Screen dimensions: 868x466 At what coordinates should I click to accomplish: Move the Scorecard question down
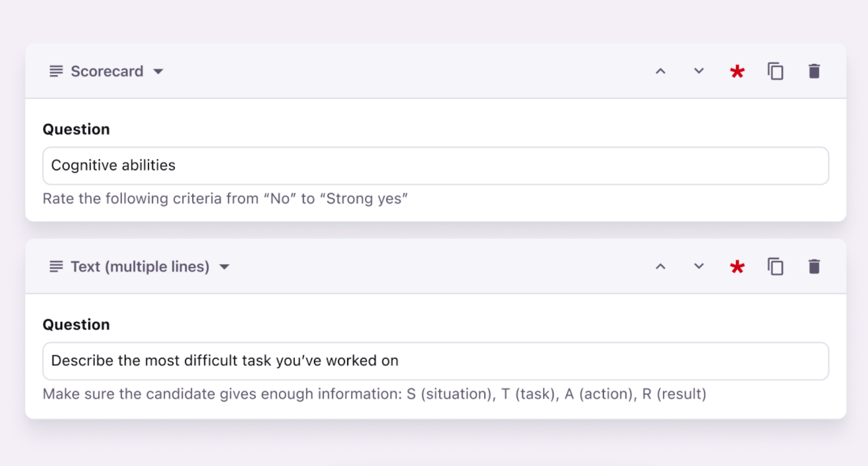699,71
